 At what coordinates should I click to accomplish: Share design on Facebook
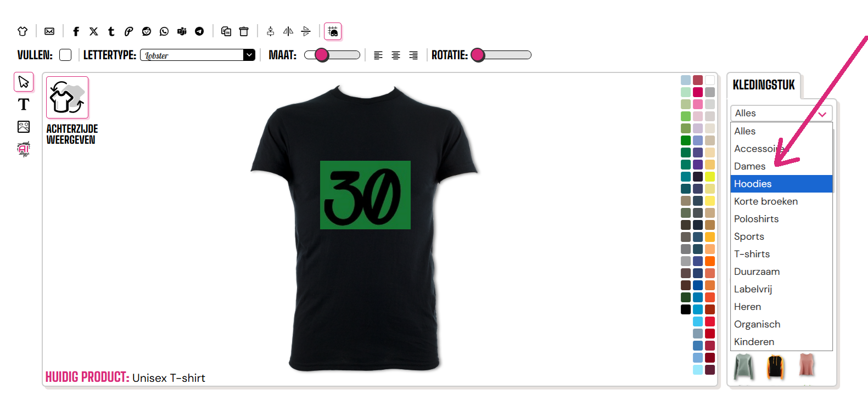coord(76,31)
